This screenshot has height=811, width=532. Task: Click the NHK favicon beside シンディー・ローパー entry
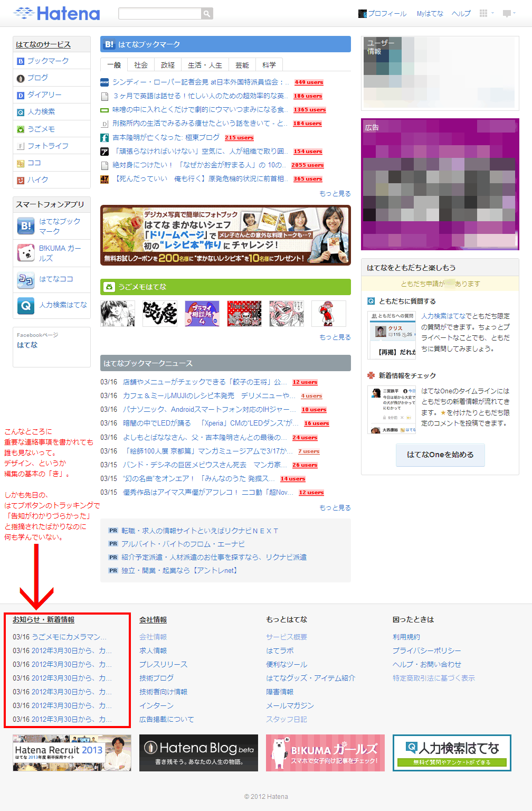[104, 82]
